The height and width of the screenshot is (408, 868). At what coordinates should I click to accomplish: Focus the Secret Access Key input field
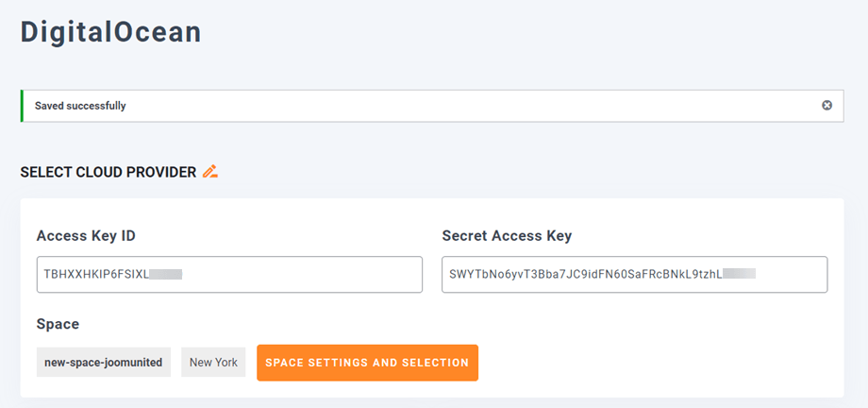pyautogui.click(x=793, y=274)
